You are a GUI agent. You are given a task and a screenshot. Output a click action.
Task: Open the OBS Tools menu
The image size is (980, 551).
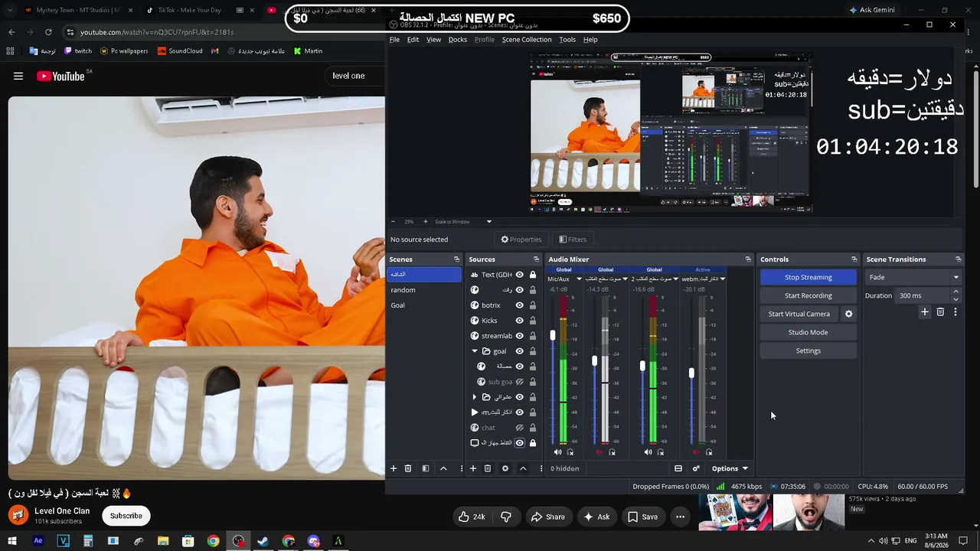tap(567, 40)
